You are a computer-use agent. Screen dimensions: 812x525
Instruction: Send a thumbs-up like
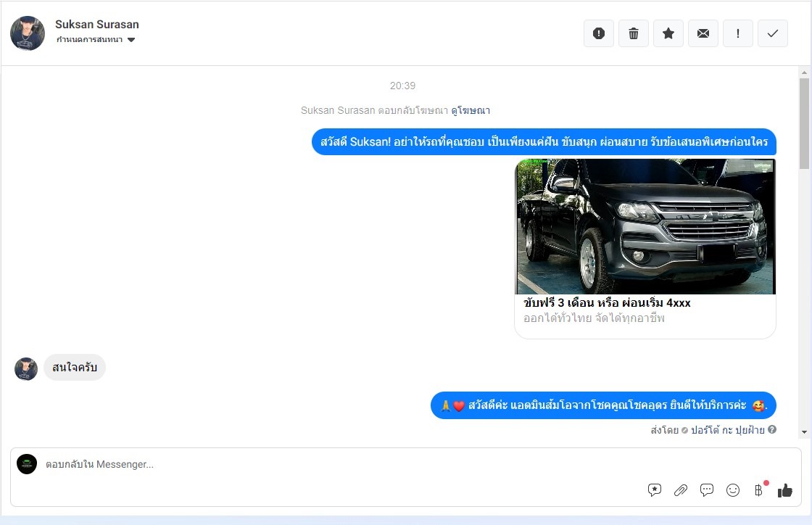point(785,490)
